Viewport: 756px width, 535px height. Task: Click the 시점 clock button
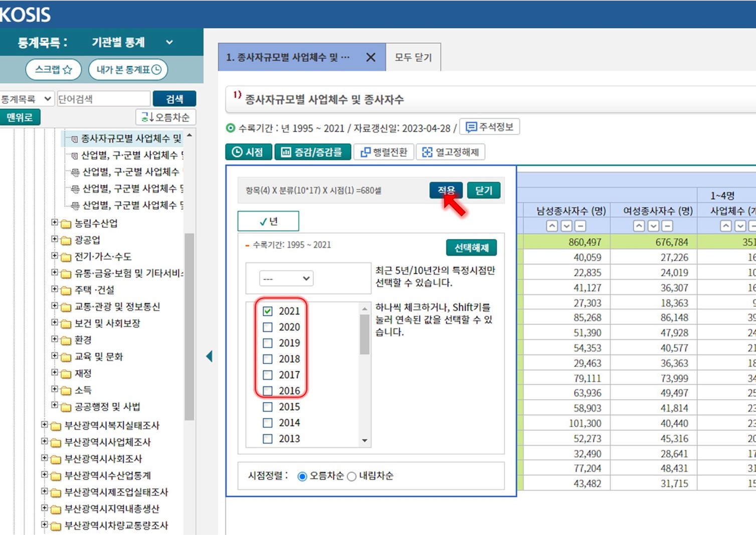[248, 152]
